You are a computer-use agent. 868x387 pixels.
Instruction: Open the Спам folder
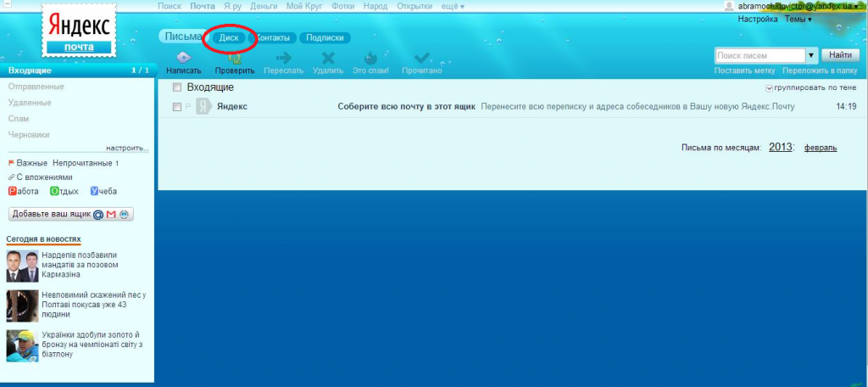click(19, 119)
